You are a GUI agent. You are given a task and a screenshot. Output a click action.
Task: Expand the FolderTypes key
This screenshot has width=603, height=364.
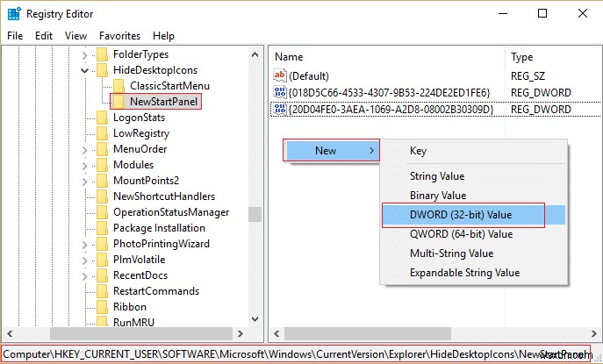[84, 55]
